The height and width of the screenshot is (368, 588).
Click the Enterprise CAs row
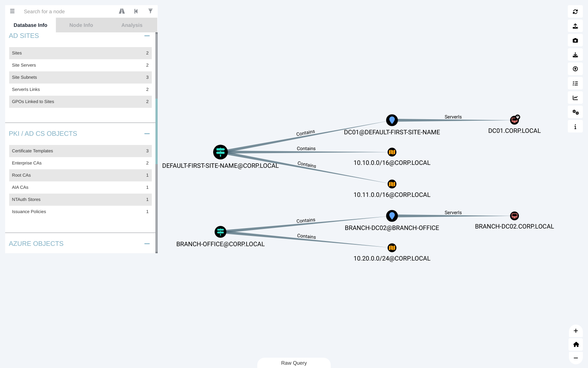[80, 163]
